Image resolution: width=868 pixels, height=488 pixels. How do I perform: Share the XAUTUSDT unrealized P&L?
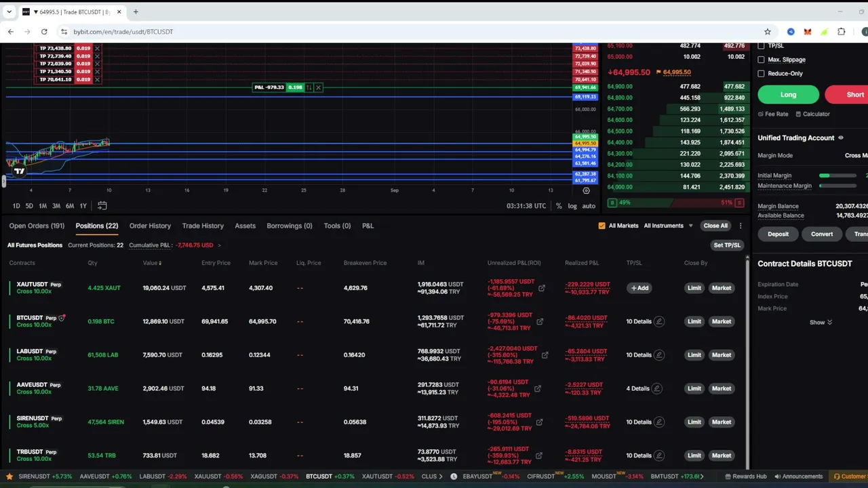(x=542, y=288)
